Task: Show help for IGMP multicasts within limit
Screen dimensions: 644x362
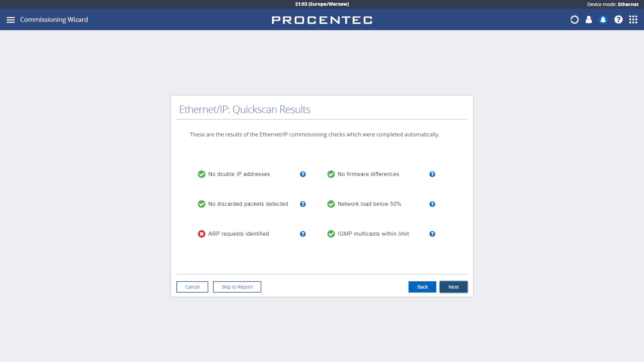Action: coord(432,234)
